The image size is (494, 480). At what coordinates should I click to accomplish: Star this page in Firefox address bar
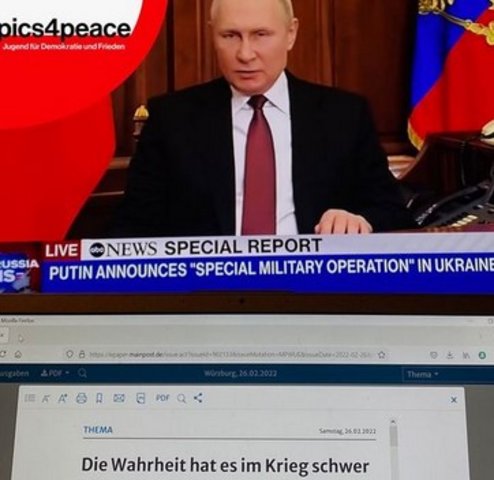[x=382, y=355]
